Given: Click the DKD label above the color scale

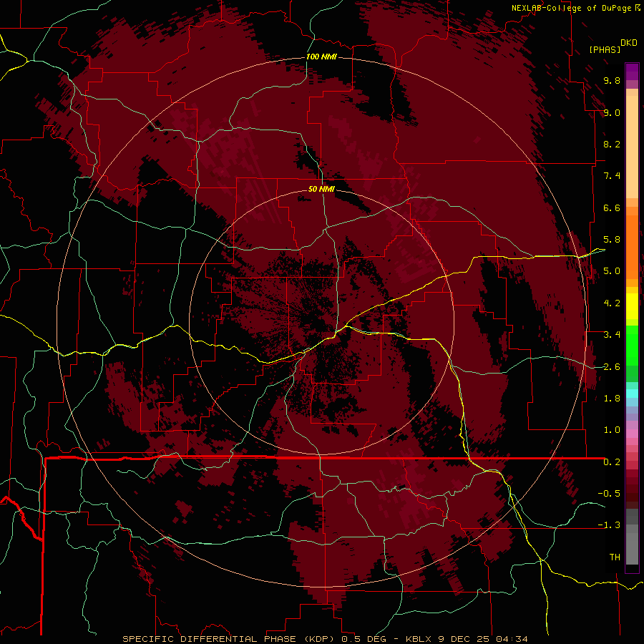Looking at the screenshot, I should point(629,43).
